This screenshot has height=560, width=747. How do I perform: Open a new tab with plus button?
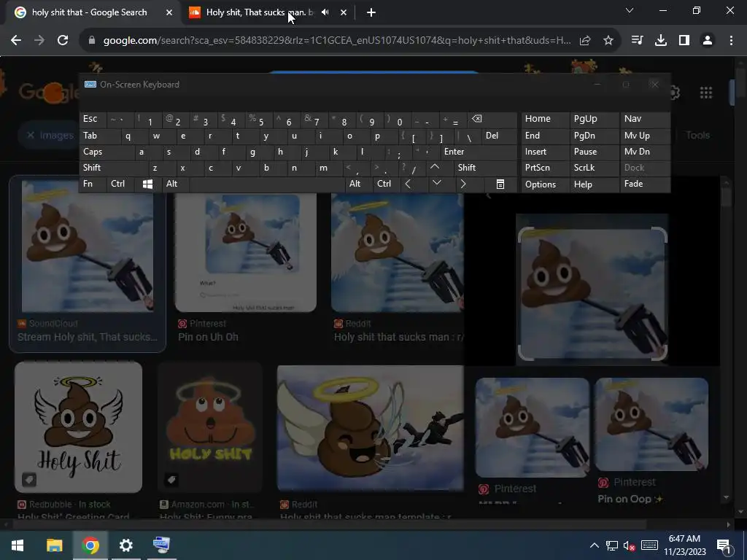point(371,13)
